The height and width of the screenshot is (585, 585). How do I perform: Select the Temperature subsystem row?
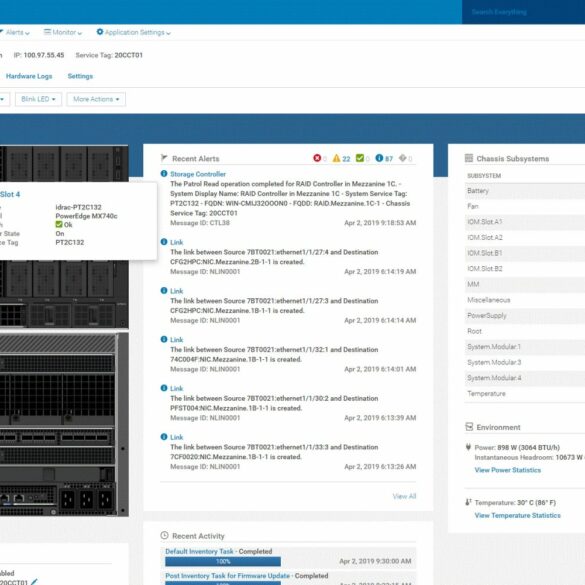tap(525, 394)
